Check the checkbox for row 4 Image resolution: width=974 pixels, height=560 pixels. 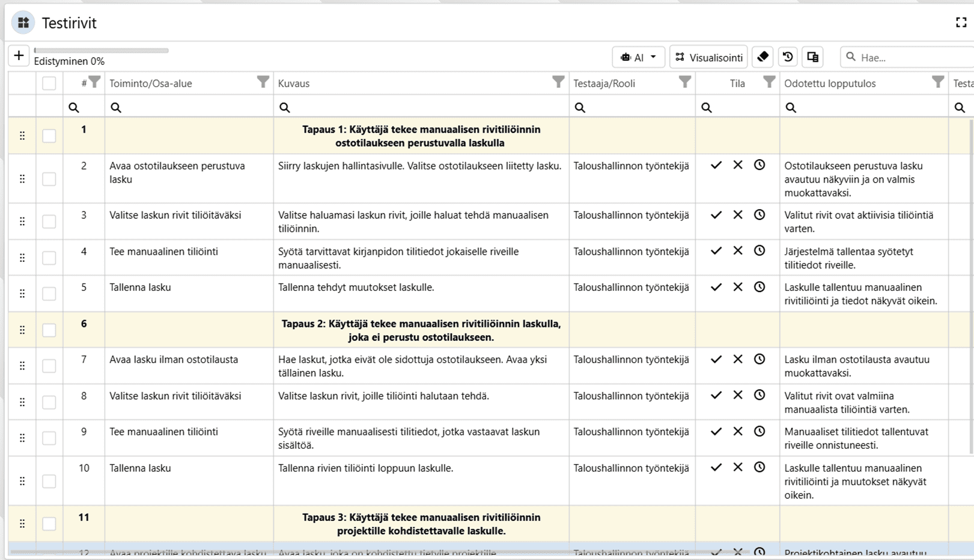click(x=49, y=258)
